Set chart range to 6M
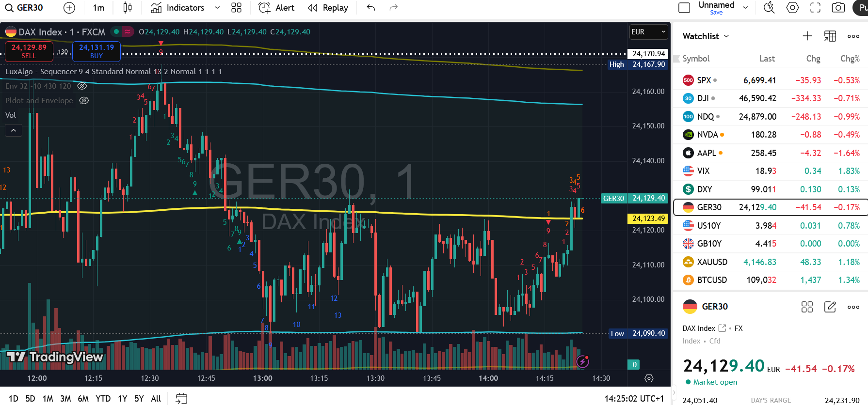Screen dimensions: 868x405 tap(83, 399)
